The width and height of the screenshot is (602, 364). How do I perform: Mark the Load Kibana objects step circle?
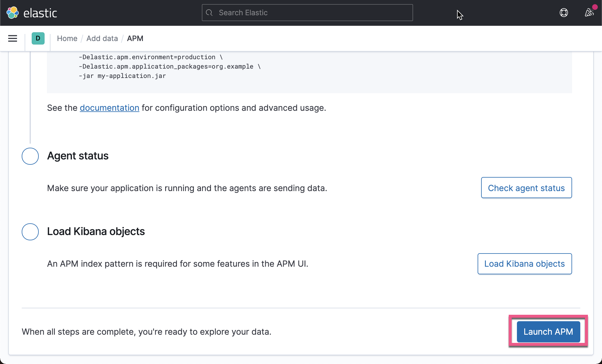click(30, 232)
